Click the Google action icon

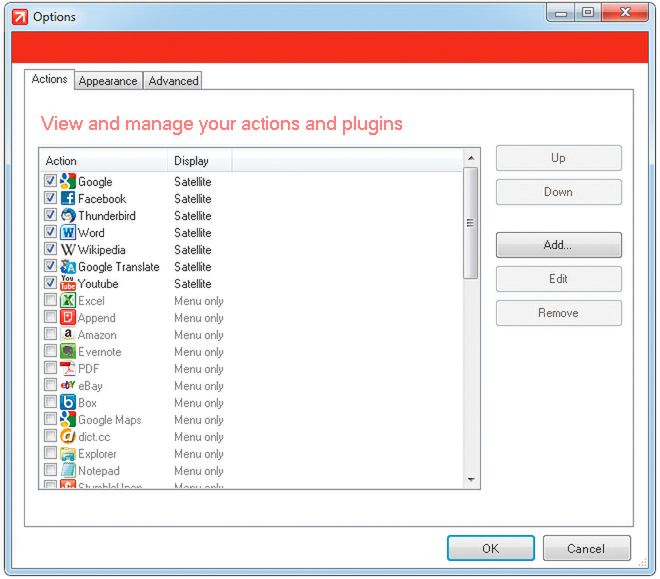(68, 181)
